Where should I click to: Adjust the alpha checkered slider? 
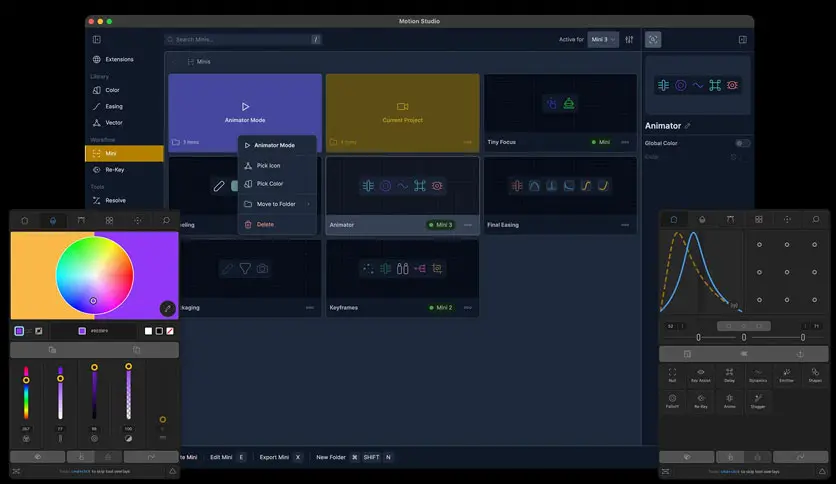128,392
